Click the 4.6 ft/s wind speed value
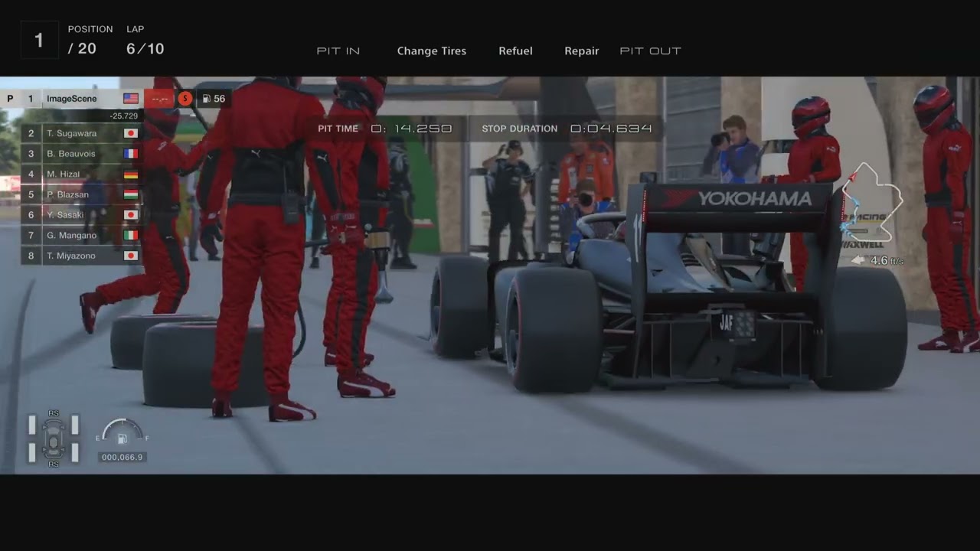 (887, 261)
